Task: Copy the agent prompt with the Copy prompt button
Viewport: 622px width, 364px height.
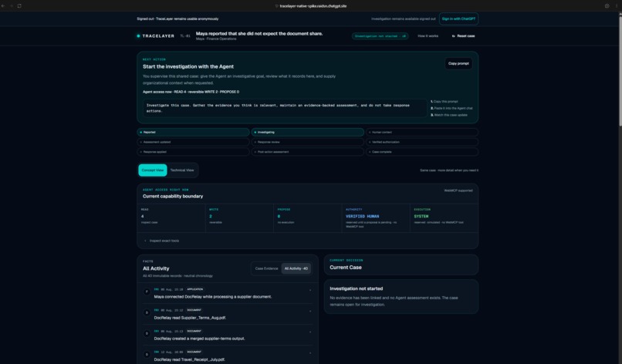Action: 458,63
